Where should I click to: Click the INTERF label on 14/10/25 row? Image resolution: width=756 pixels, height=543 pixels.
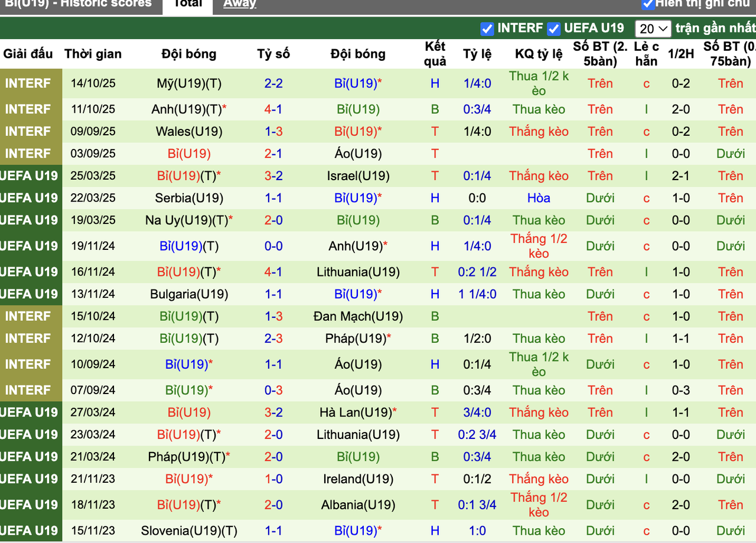point(28,83)
